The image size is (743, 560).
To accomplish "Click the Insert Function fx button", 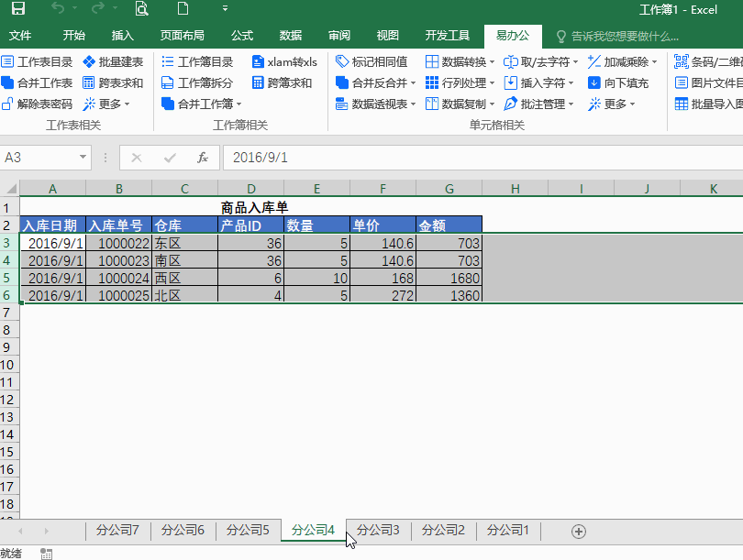I will point(203,158).
